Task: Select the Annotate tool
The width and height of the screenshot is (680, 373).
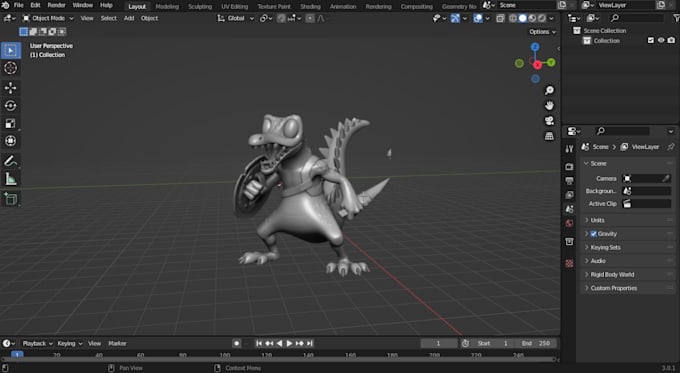Action: pyautogui.click(x=10, y=161)
